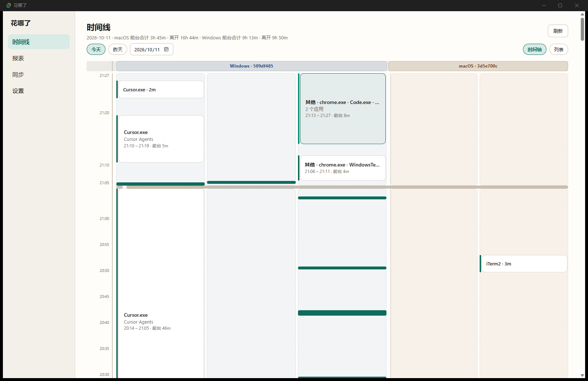
Task: Minimize the 花哪了 window
Action: click(544, 5)
